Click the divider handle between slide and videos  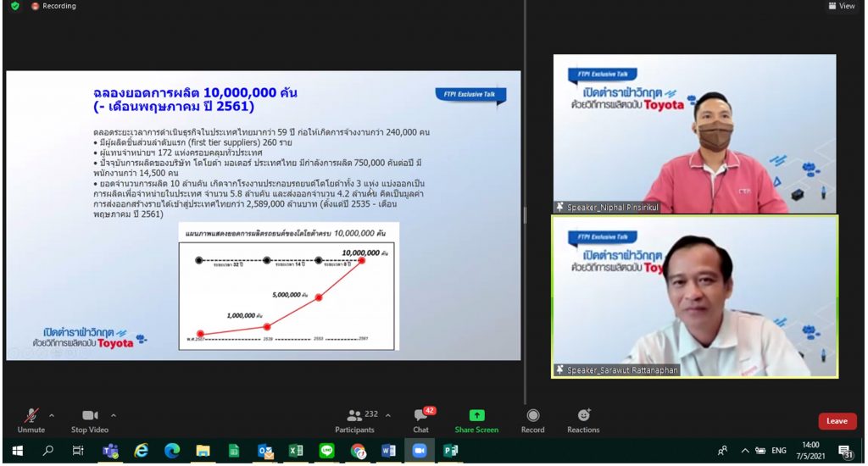pyautogui.click(x=525, y=214)
